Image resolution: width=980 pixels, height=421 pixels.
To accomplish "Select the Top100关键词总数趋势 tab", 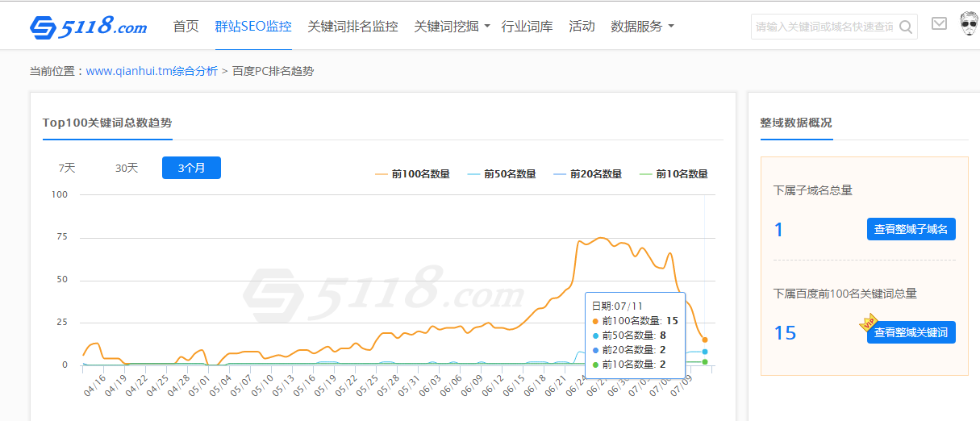I will [x=107, y=123].
